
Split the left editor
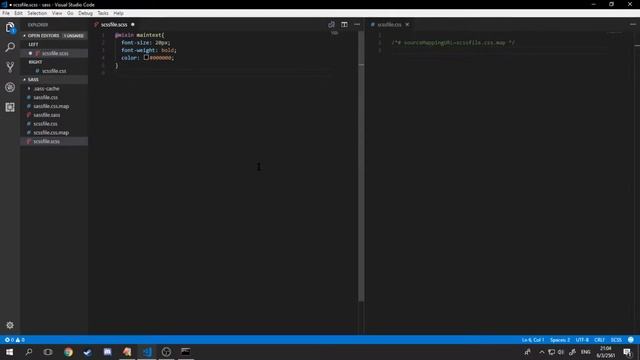pyautogui.click(x=344, y=24)
